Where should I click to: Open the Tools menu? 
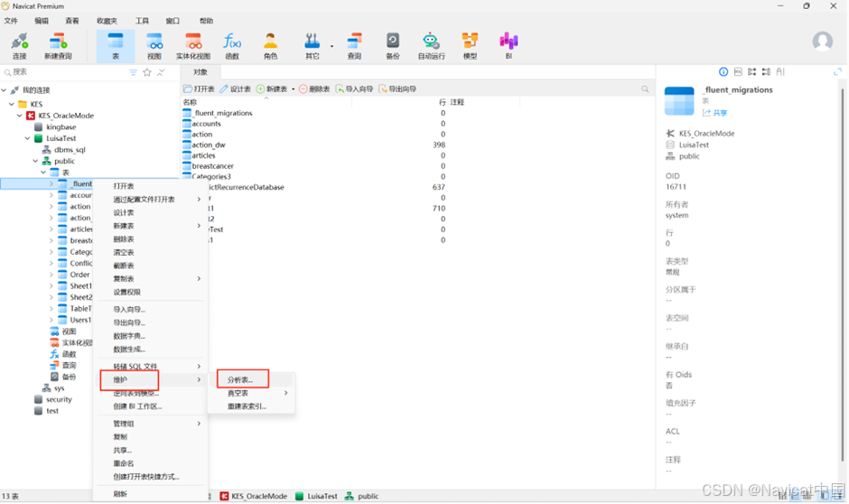[x=142, y=21]
